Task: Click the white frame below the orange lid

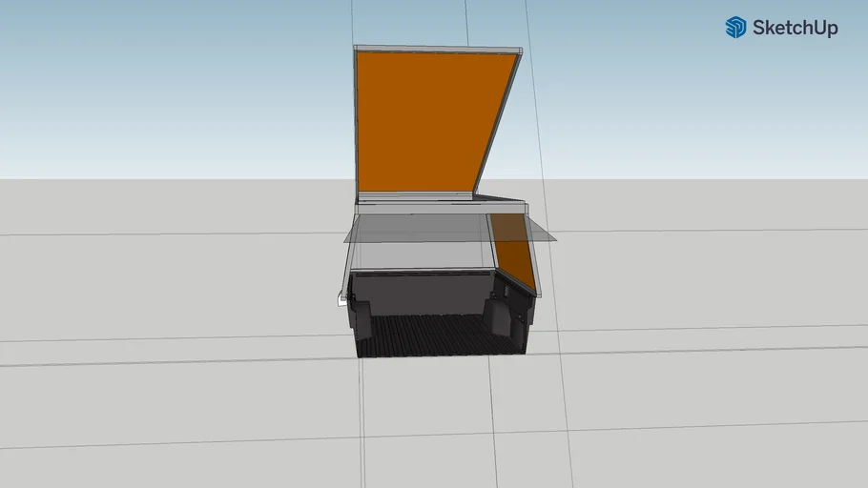Action: click(439, 207)
